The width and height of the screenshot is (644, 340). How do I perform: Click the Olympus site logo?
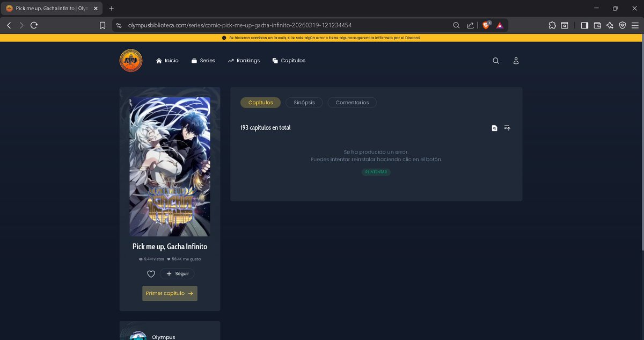pyautogui.click(x=131, y=61)
